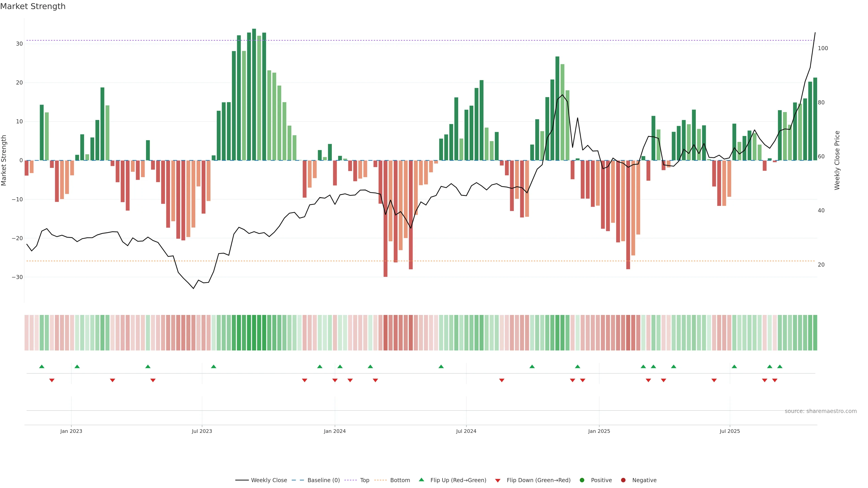Click the Flip Down red triangle legend icon

click(x=498, y=480)
